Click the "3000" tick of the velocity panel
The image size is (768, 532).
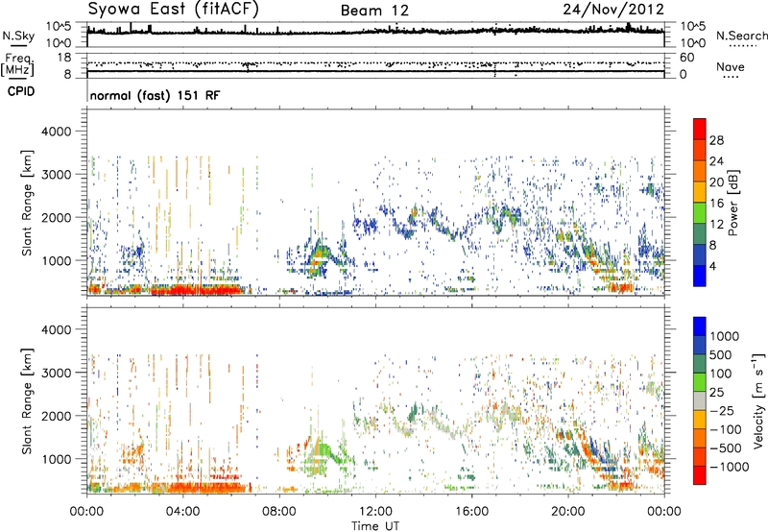pos(56,373)
